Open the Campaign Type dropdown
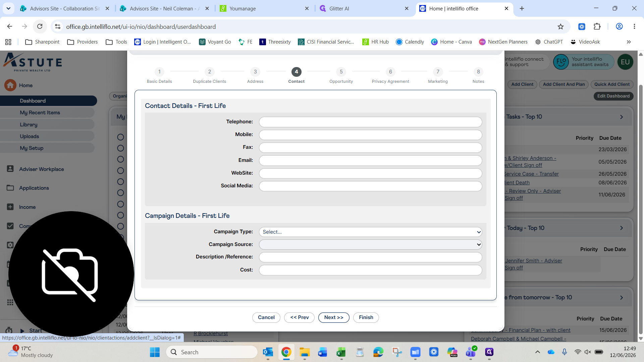Viewport: 644px width, 362px height. pyautogui.click(x=370, y=232)
